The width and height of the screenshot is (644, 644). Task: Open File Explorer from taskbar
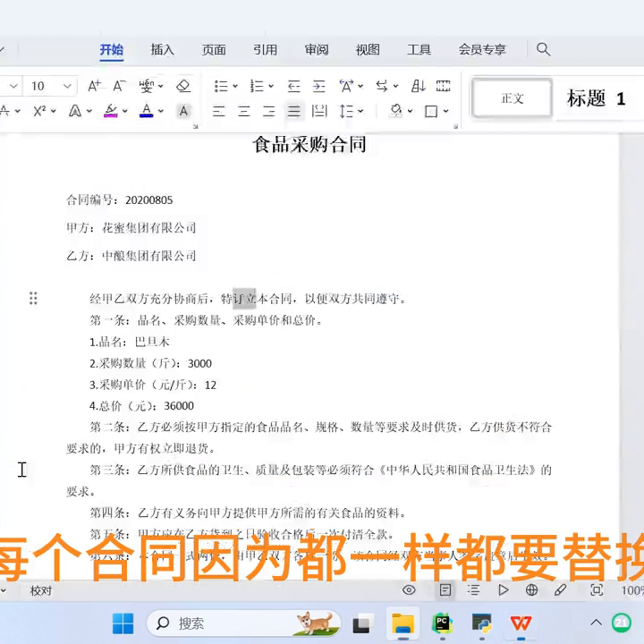click(x=402, y=623)
